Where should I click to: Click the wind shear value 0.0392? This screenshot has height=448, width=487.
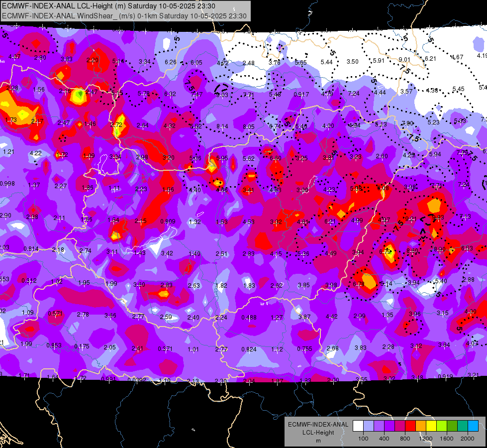pos(137,380)
